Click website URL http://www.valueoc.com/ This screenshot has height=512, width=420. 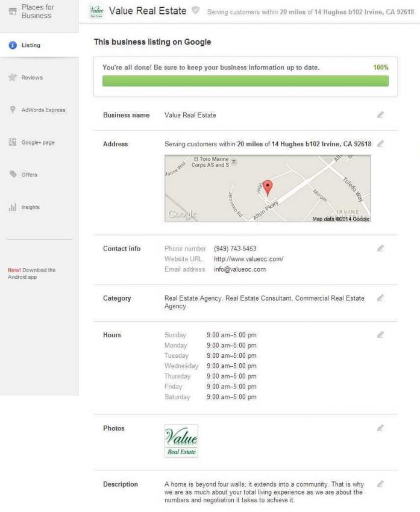pyautogui.click(x=248, y=259)
